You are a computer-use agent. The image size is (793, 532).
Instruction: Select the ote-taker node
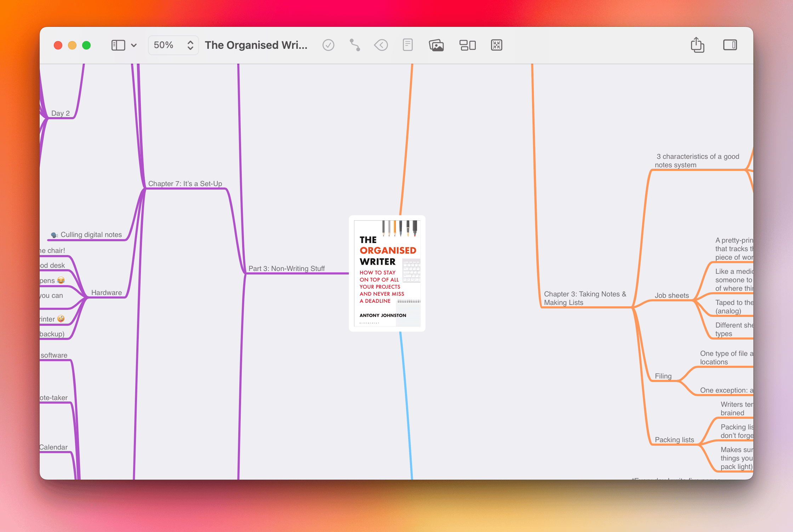click(x=53, y=398)
